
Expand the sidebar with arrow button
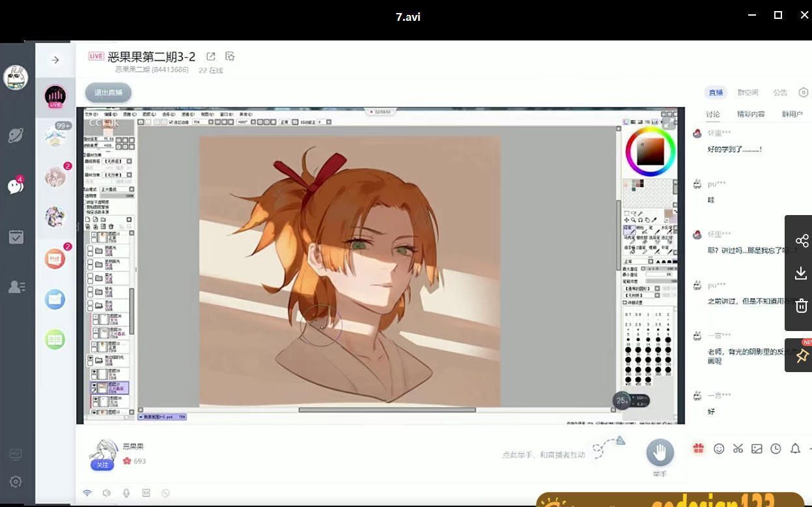point(55,60)
